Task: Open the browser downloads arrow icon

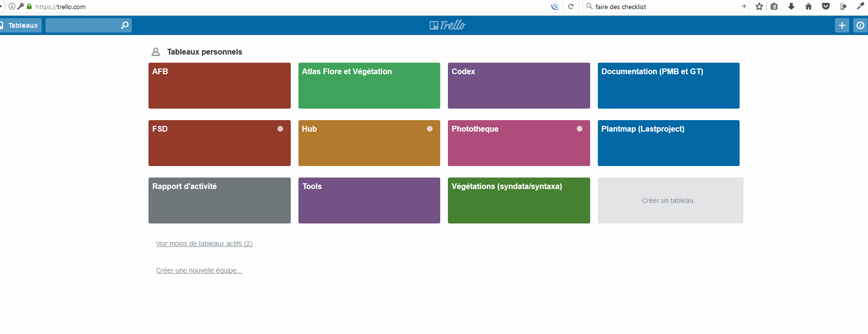Action: click(x=791, y=7)
